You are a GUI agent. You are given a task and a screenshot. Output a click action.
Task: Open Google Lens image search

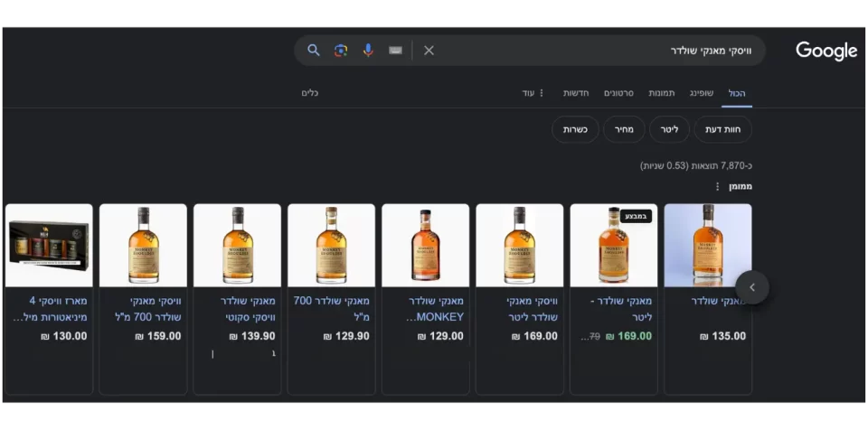(341, 51)
